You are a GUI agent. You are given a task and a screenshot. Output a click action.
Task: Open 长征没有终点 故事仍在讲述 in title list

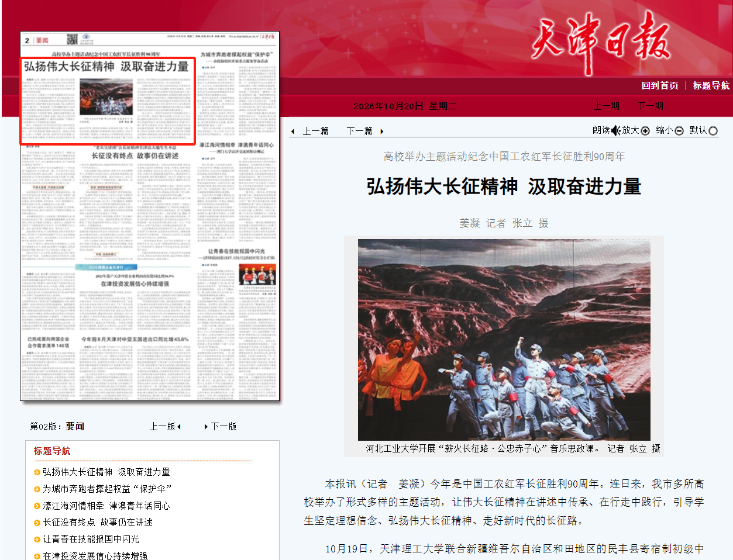[98, 522]
